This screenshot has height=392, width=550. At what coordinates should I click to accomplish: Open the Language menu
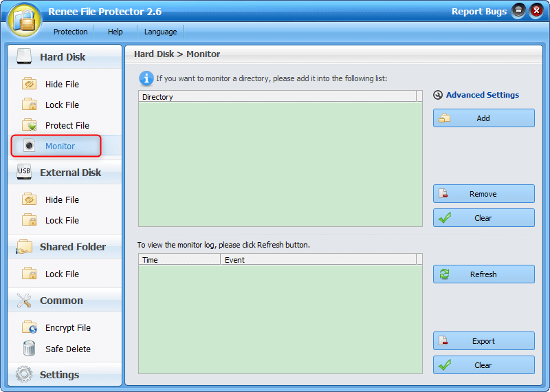tap(160, 32)
